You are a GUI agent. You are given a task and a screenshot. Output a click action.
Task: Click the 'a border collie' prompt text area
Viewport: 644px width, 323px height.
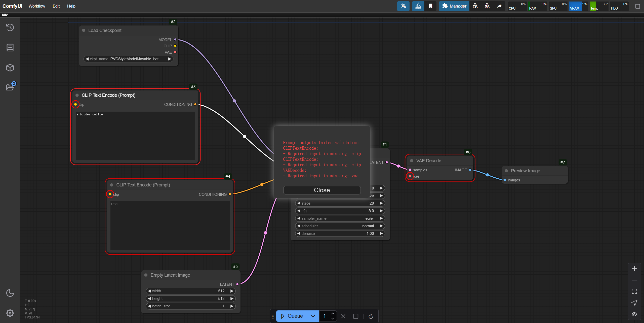pos(135,136)
